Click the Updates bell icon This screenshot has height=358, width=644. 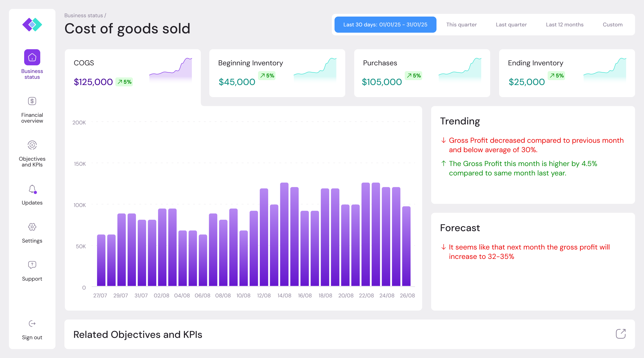[x=32, y=189]
